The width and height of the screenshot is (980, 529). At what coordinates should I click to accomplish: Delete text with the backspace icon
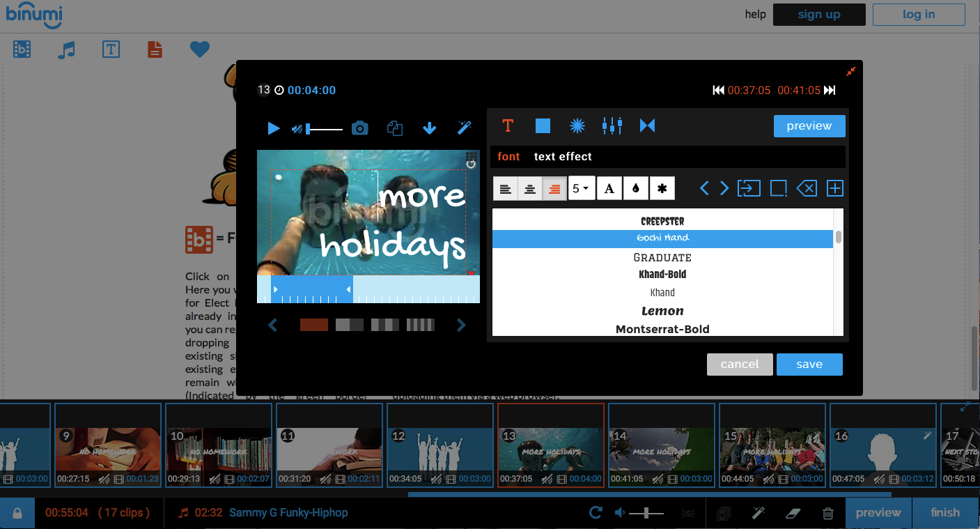pos(807,188)
